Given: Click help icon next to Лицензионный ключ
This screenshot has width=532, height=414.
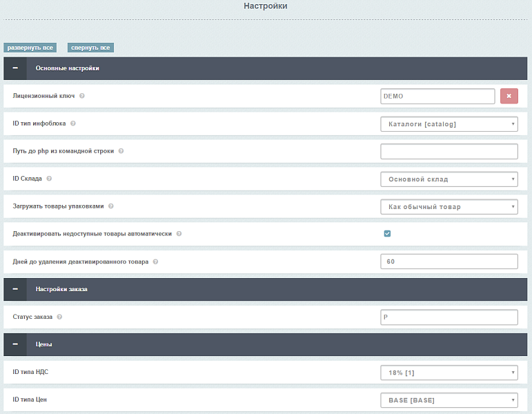Looking at the screenshot, I should (82, 96).
